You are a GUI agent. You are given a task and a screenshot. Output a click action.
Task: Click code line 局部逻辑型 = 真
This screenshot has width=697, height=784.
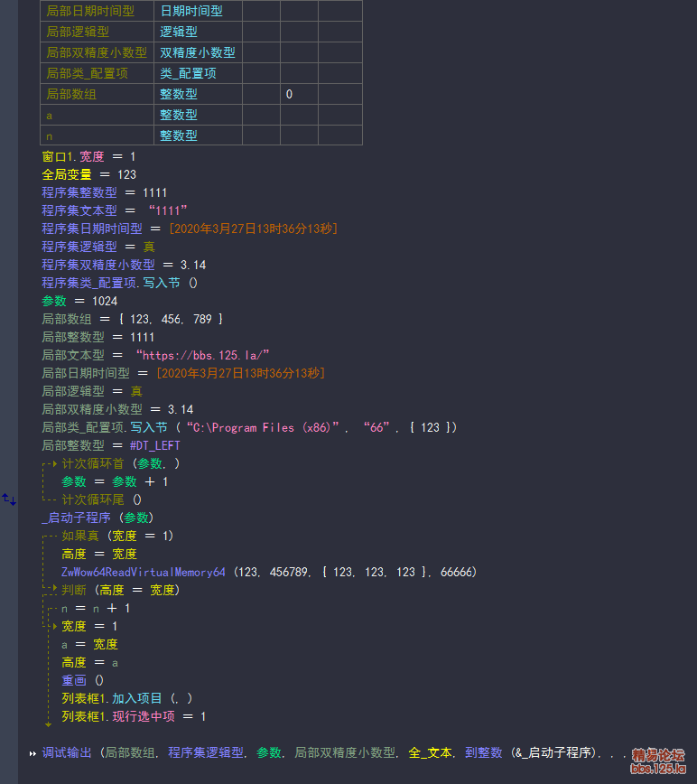tap(92, 391)
